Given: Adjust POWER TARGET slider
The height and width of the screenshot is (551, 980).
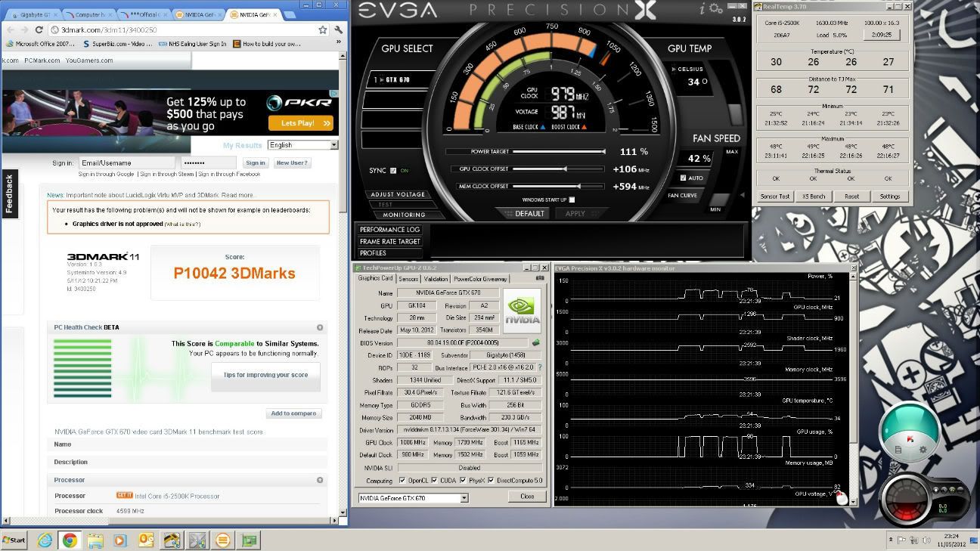Looking at the screenshot, I should tap(558, 152).
